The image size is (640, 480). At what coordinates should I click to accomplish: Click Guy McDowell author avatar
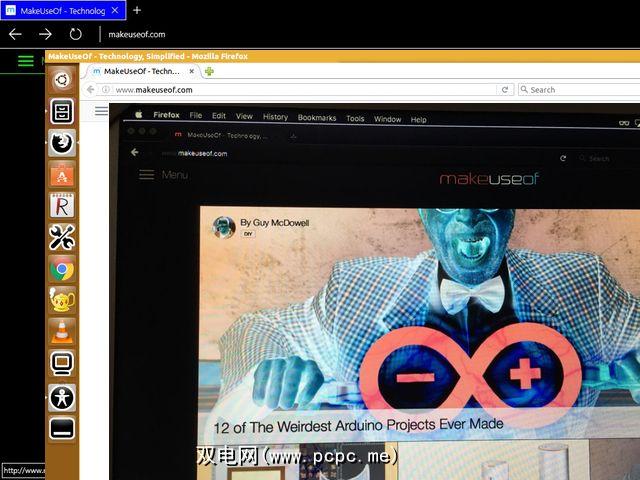224,227
